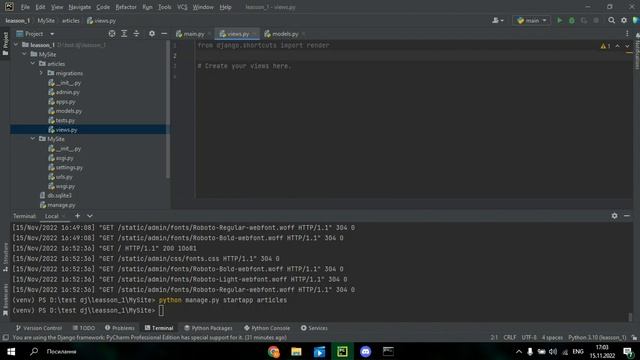
Task: Open terminal shell options chevron
Action: 90,216
